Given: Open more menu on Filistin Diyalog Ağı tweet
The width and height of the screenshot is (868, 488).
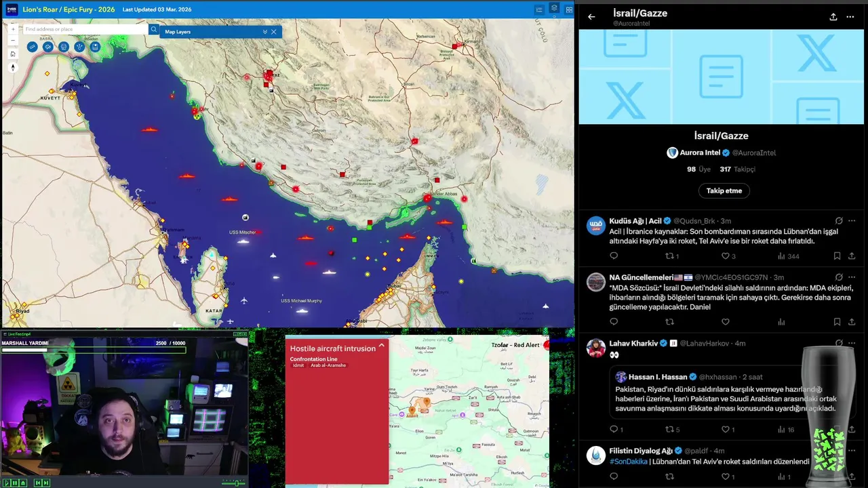Looking at the screenshot, I should click(x=852, y=451).
